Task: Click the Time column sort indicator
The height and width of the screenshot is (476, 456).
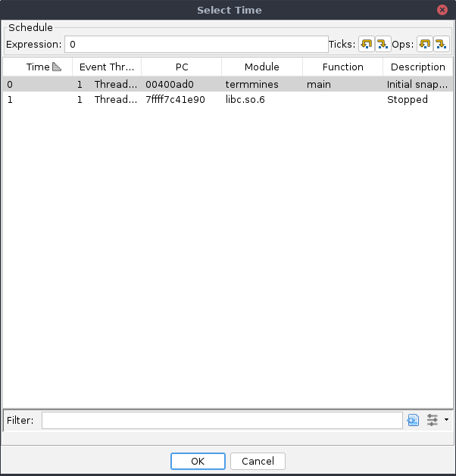Action: coord(56,67)
